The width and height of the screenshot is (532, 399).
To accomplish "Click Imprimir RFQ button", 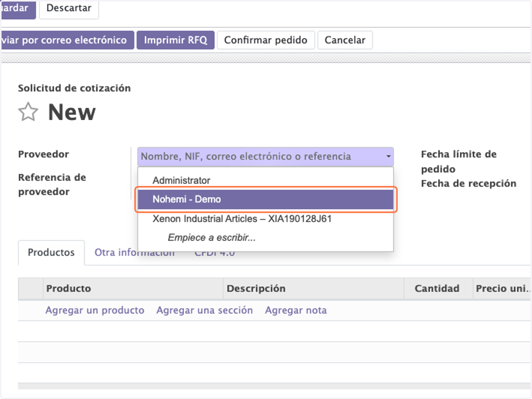I will (176, 40).
